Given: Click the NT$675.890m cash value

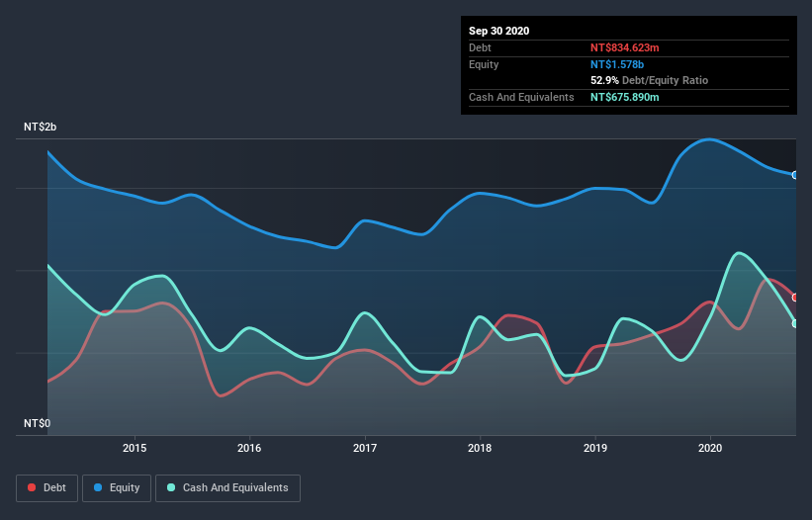Looking at the screenshot, I should click(624, 97).
